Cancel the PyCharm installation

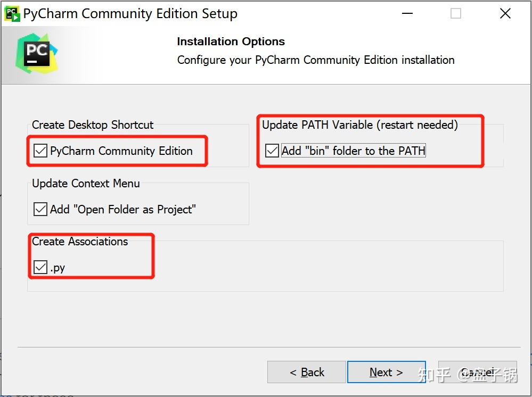click(x=478, y=372)
